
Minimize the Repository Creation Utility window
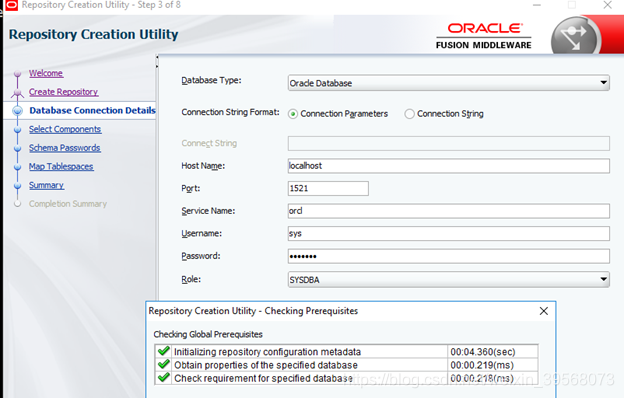[x=537, y=5]
